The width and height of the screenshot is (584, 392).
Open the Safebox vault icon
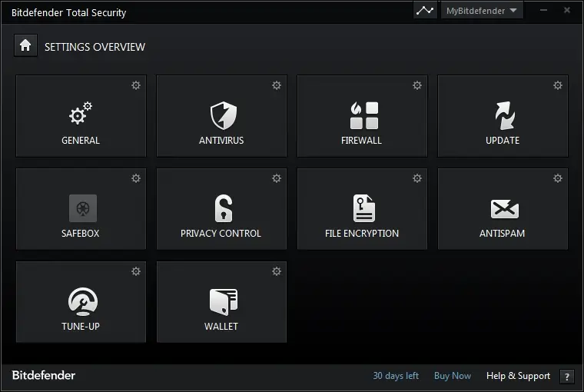(82, 208)
